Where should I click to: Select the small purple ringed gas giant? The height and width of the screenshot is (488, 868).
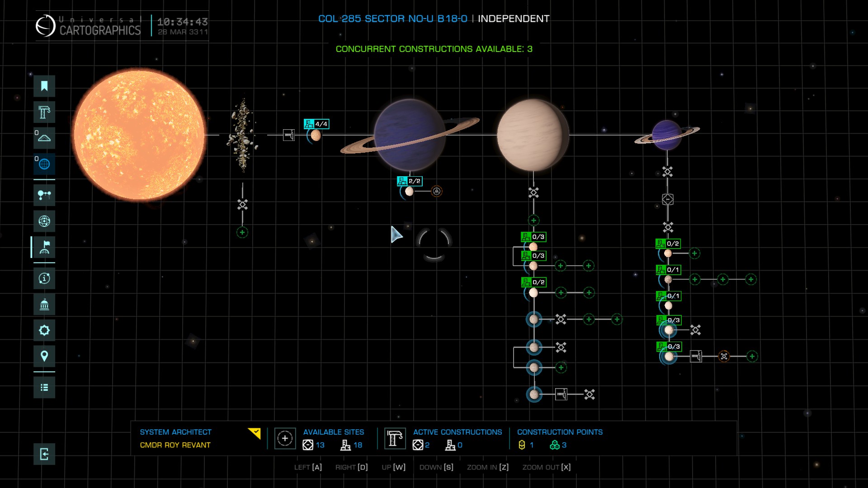point(667,135)
